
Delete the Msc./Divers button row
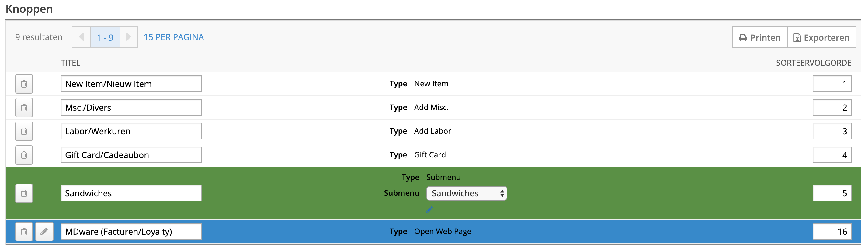[24, 108]
